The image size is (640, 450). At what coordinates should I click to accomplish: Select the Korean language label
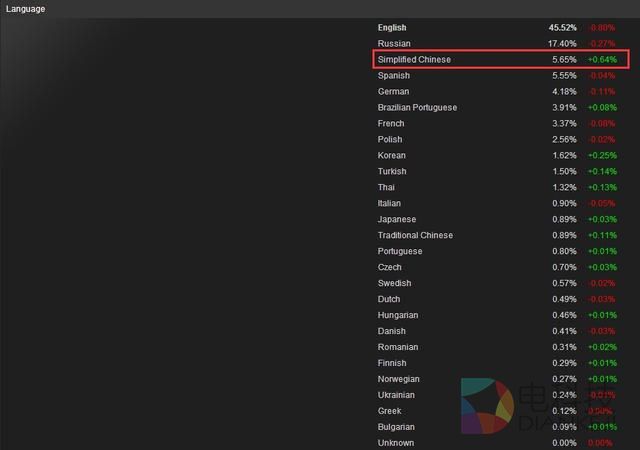(391, 156)
